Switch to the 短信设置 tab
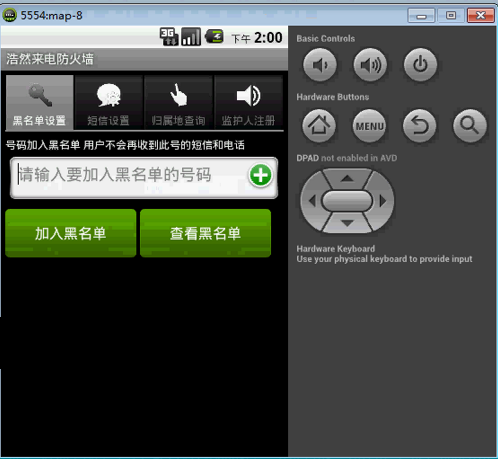This screenshot has height=459, width=498. point(109,102)
